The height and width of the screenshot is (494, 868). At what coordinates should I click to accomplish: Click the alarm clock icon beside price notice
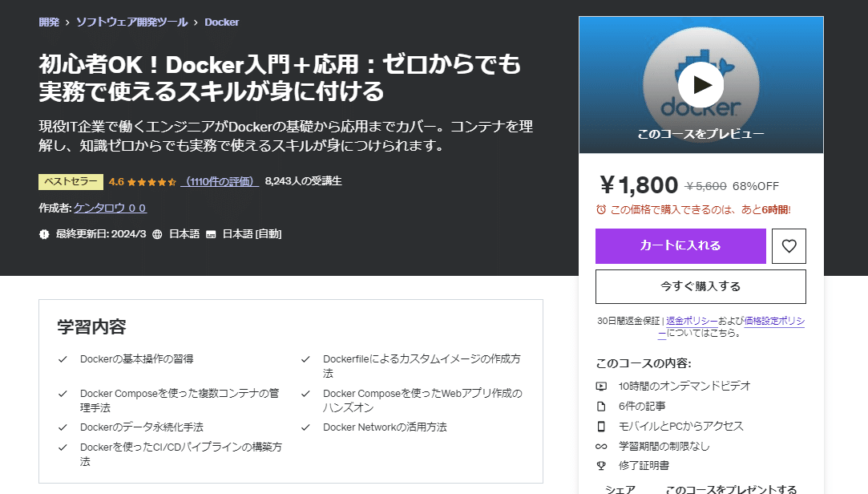coord(600,209)
